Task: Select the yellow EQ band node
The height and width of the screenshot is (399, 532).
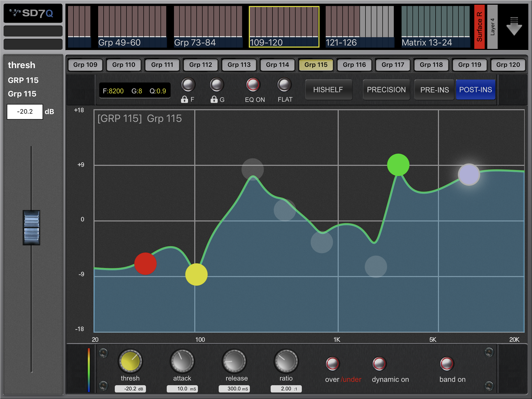Action: point(196,274)
